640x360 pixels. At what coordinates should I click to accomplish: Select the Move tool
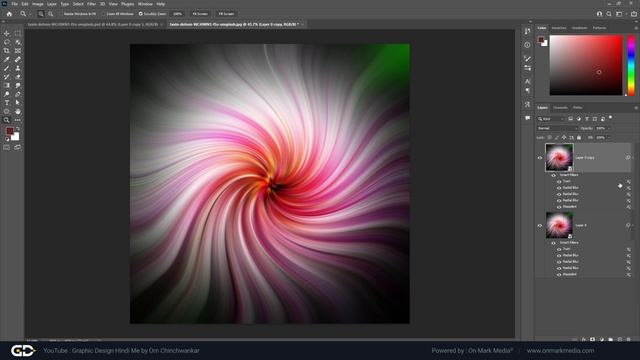pyautogui.click(x=7, y=33)
